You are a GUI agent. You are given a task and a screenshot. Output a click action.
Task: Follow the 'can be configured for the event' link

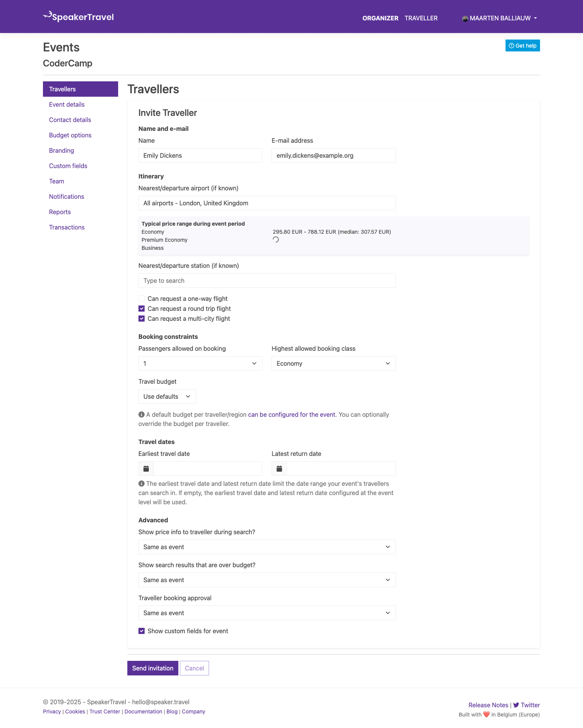click(291, 414)
